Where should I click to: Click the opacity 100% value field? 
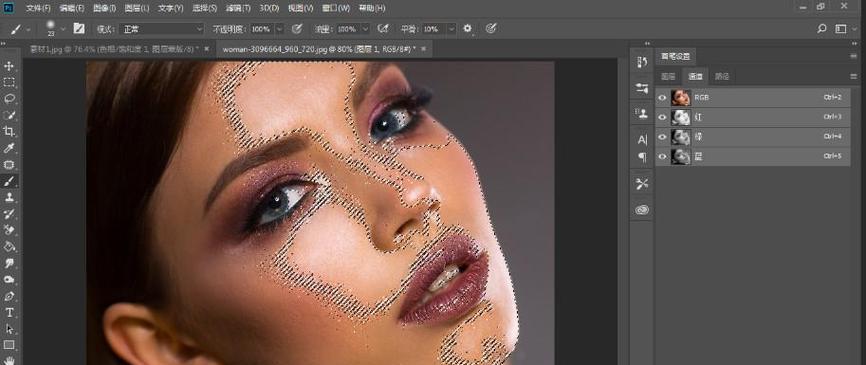261,29
